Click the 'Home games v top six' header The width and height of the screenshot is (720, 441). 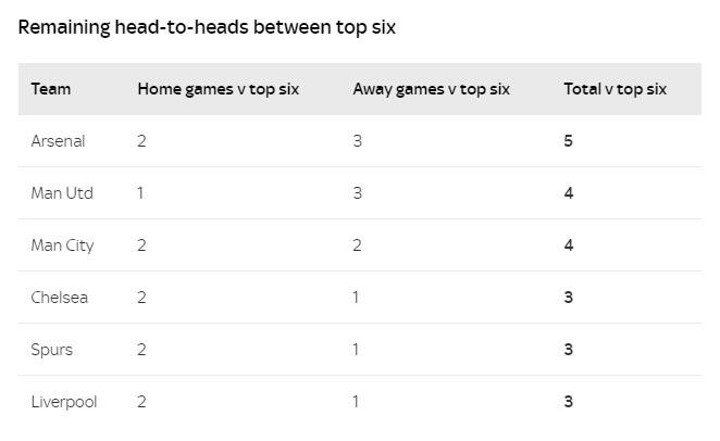point(218,89)
